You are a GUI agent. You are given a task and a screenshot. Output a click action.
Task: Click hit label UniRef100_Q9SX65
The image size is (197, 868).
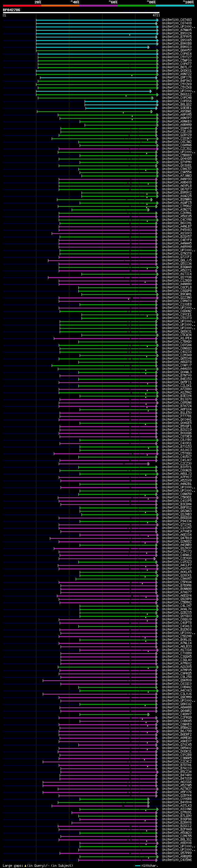coord(177,40)
